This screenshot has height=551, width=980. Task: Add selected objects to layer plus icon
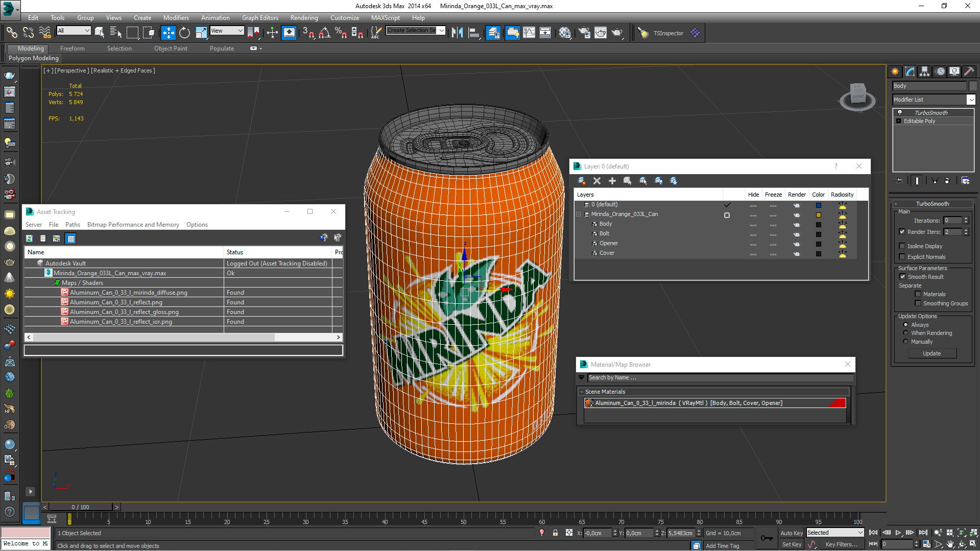[612, 181]
